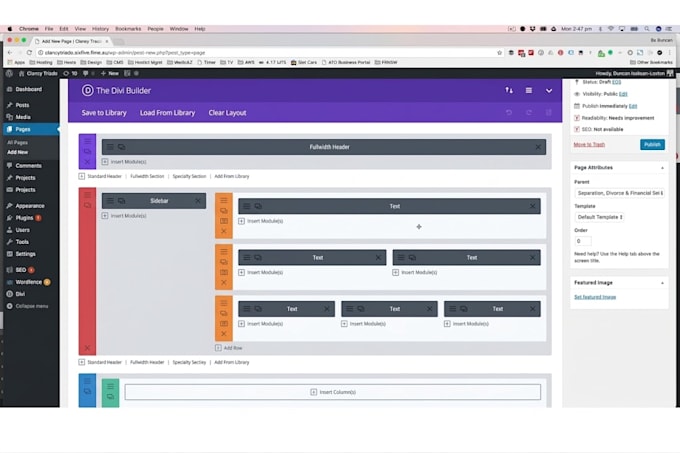Click Clear Layout

(x=227, y=113)
